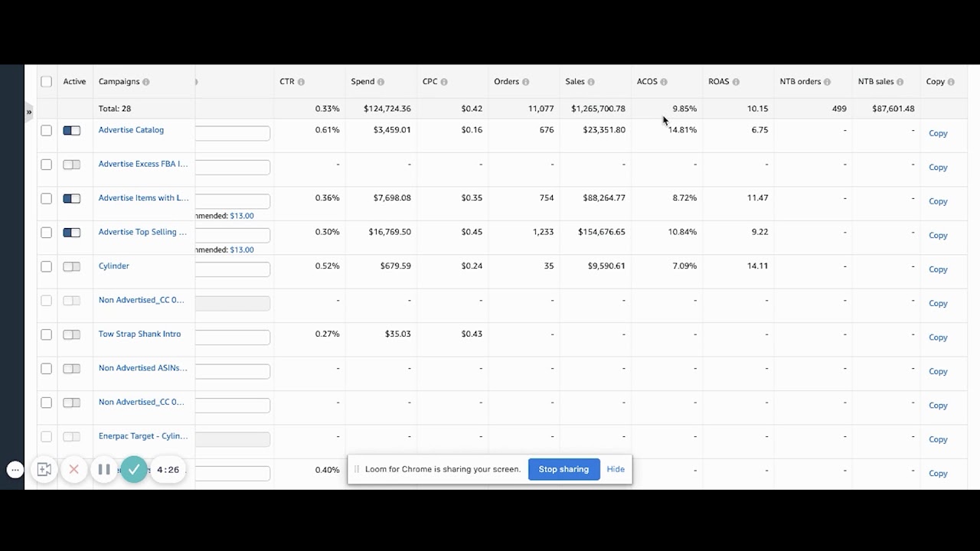Open Advertise Items with L campaign

click(143, 198)
